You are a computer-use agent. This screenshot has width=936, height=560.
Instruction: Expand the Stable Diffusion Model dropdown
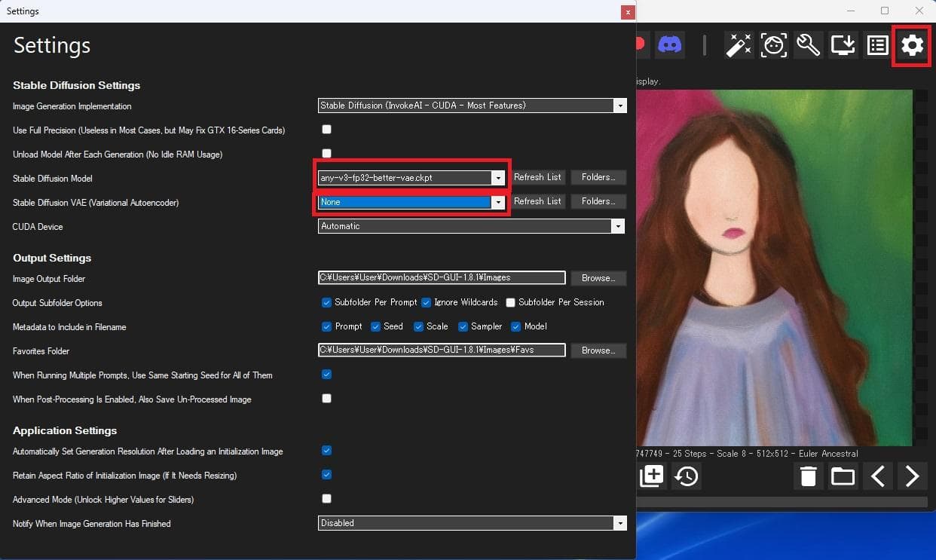497,178
